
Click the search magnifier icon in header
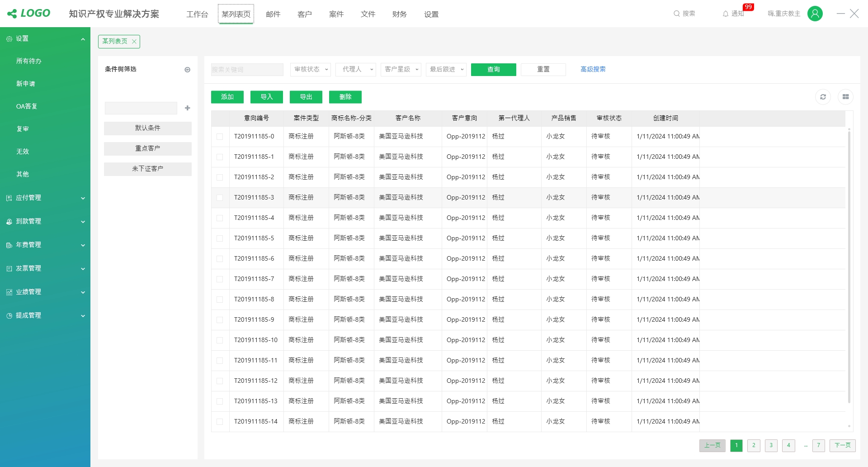point(676,14)
